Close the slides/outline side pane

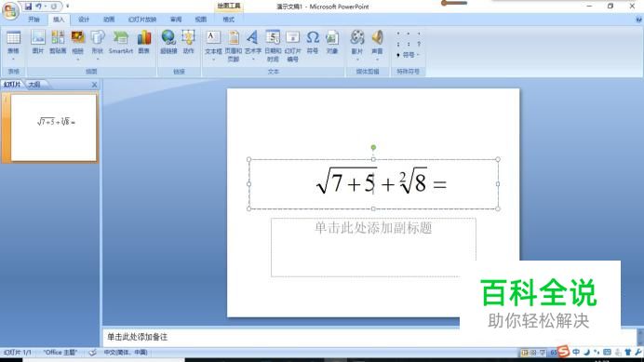click(x=95, y=85)
